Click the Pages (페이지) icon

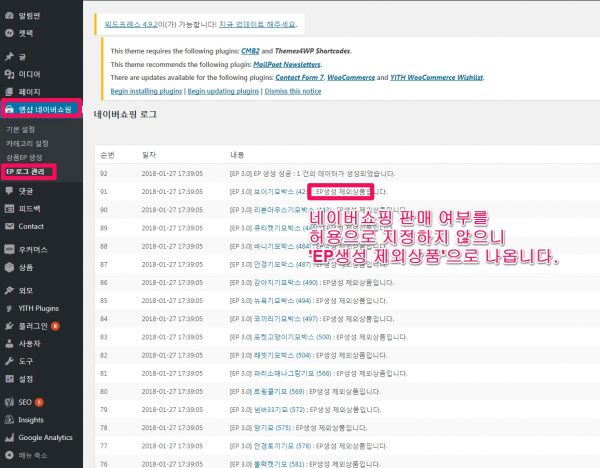(x=9, y=92)
